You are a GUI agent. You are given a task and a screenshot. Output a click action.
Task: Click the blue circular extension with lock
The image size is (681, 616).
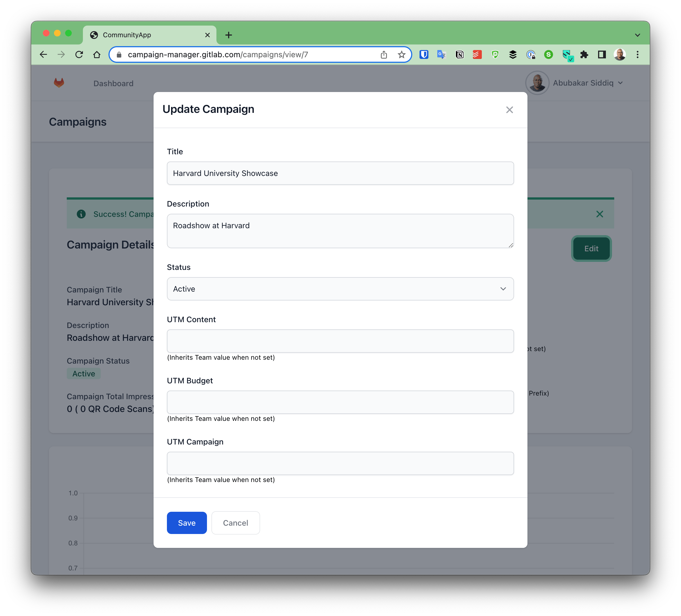(x=531, y=54)
